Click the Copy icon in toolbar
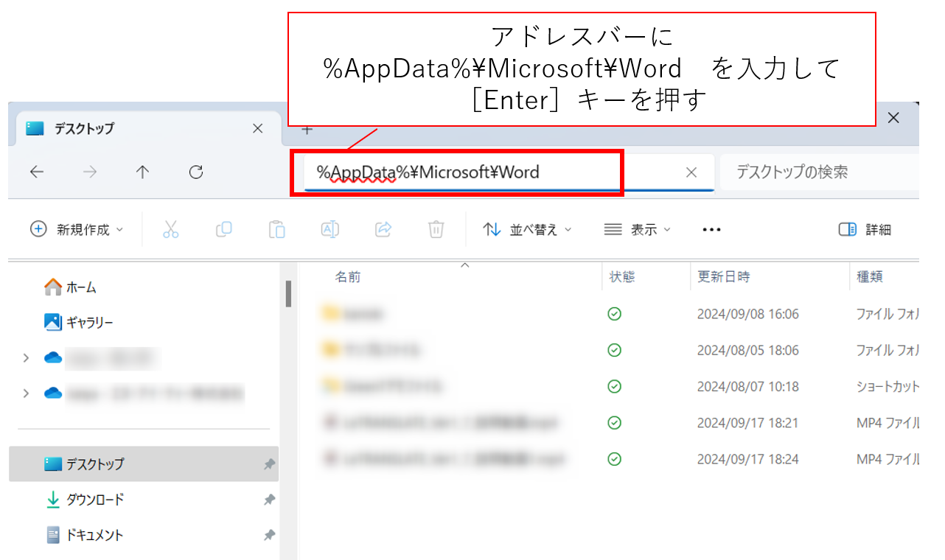This screenshot has width=945, height=560. (223, 230)
